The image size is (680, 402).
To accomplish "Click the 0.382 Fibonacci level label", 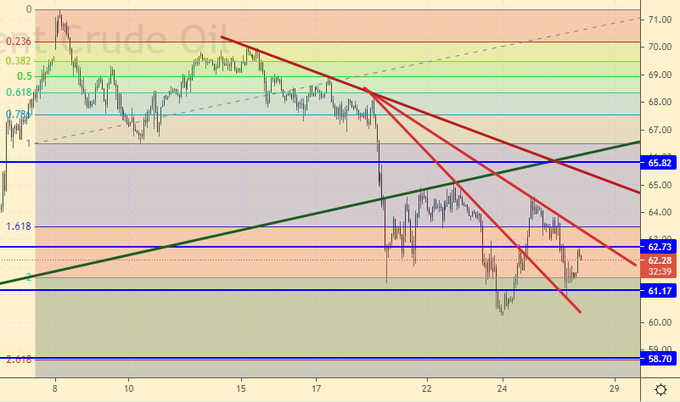I will 17,61.
